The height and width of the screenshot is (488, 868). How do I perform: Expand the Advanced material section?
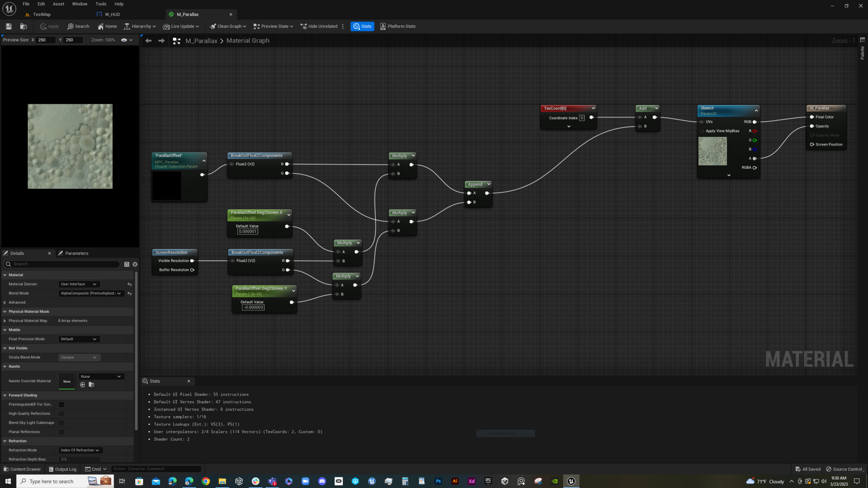6,302
